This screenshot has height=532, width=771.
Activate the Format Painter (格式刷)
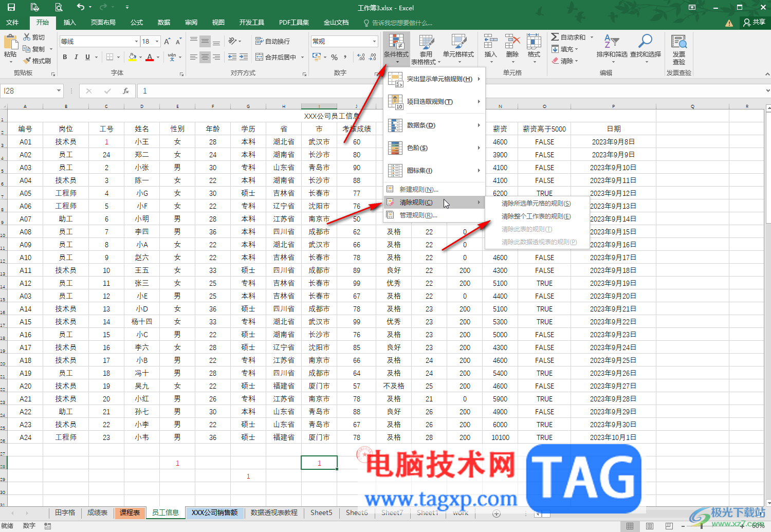[x=37, y=61]
